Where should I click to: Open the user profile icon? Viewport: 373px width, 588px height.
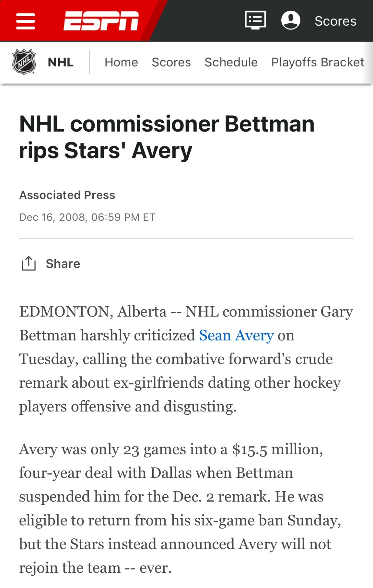click(x=290, y=20)
